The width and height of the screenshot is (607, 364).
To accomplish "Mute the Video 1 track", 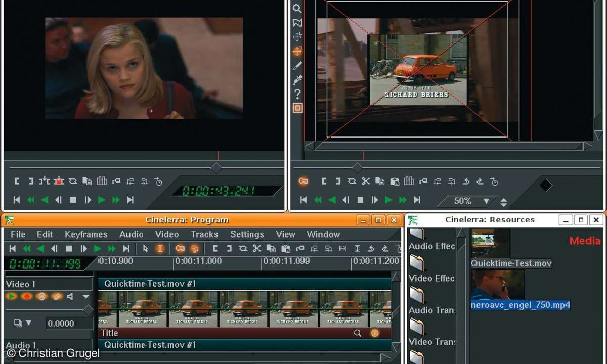I will click(x=70, y=297).
